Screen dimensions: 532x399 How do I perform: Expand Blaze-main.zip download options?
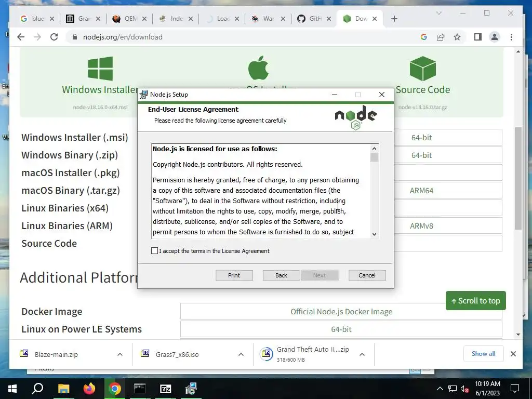point(120,354)
